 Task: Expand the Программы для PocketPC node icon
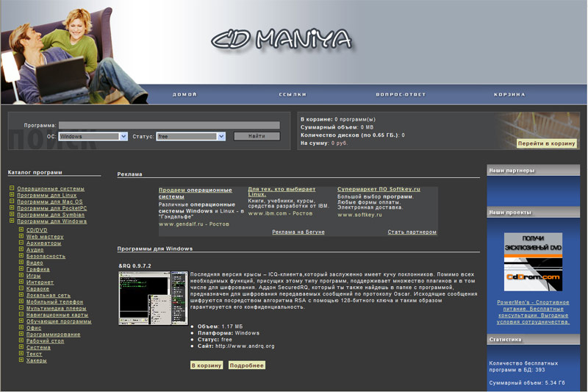coord(12,207)
